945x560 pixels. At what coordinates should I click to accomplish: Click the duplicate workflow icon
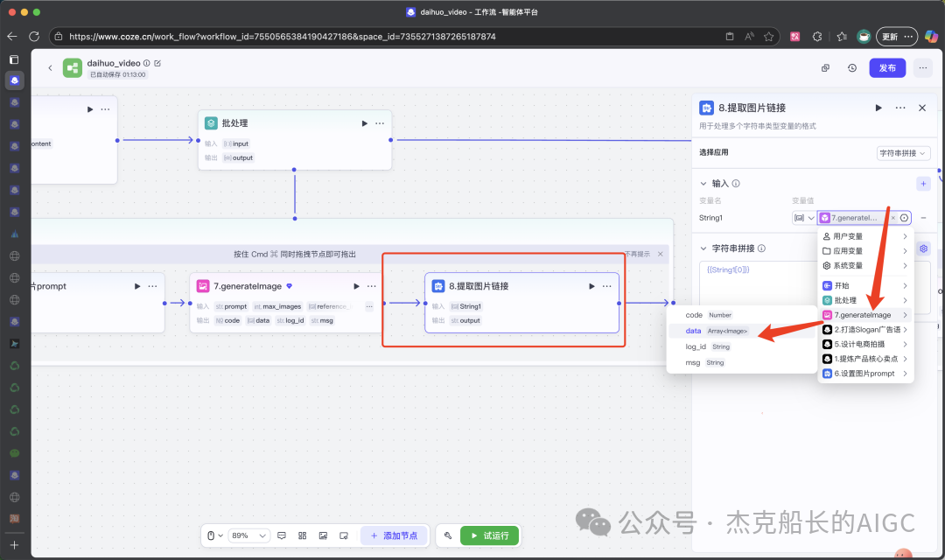(826, 68)
